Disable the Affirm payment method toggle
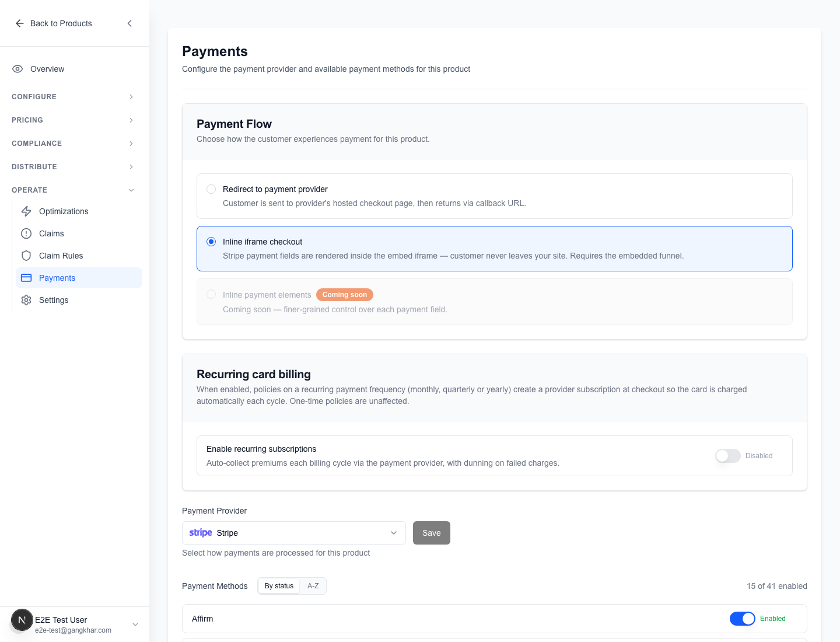 click(x=743, y=619)
